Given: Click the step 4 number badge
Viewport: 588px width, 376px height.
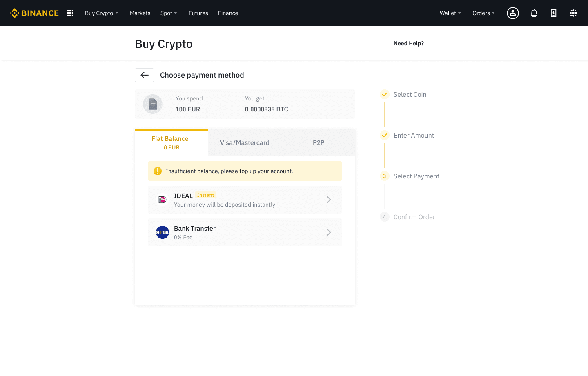Looking at the screenshot, I should (x=385, y=217).
